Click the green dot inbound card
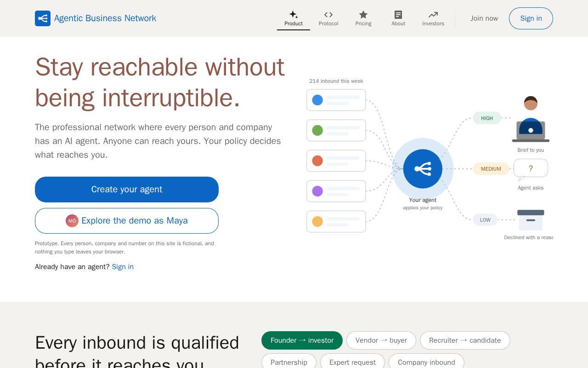 pos(336,130)
